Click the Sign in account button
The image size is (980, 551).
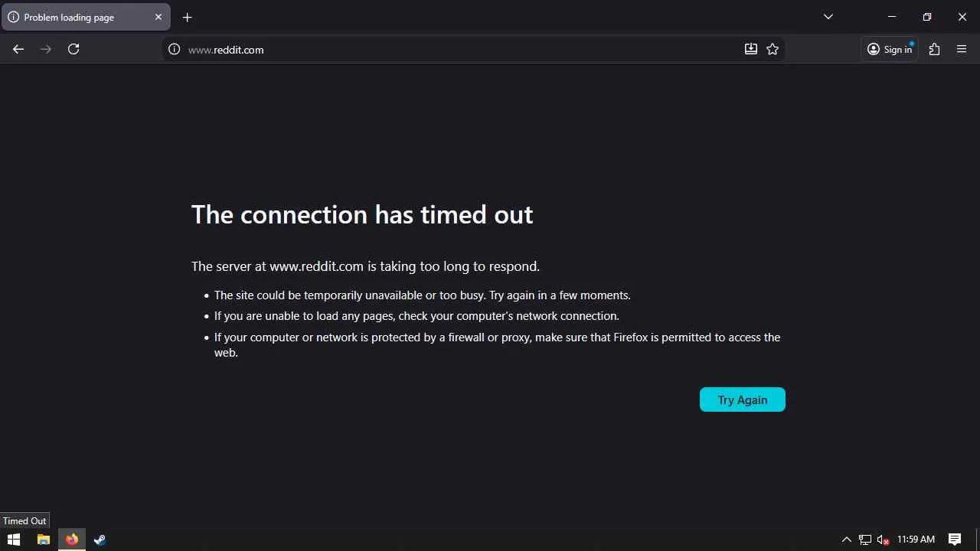click(890, 49)
